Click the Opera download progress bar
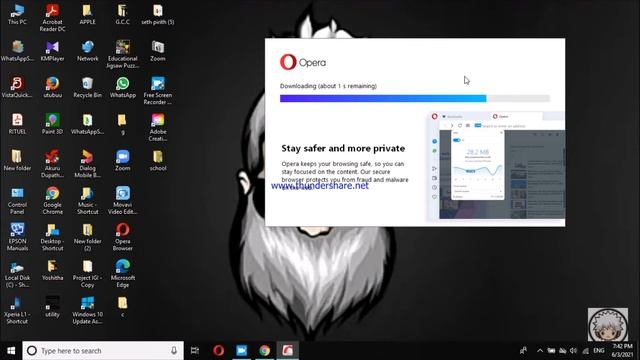The width and height of the screenshot is (640, 360). (x=415, y=98)
